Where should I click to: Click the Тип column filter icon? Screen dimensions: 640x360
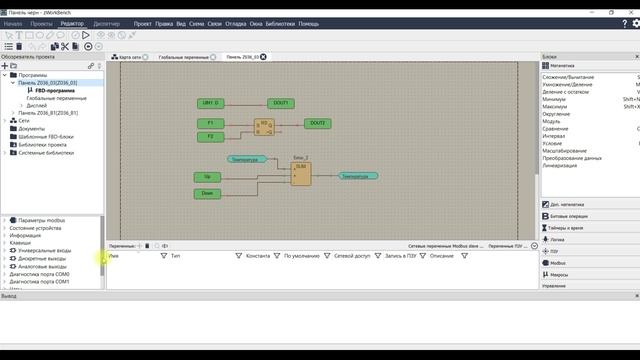239,256
